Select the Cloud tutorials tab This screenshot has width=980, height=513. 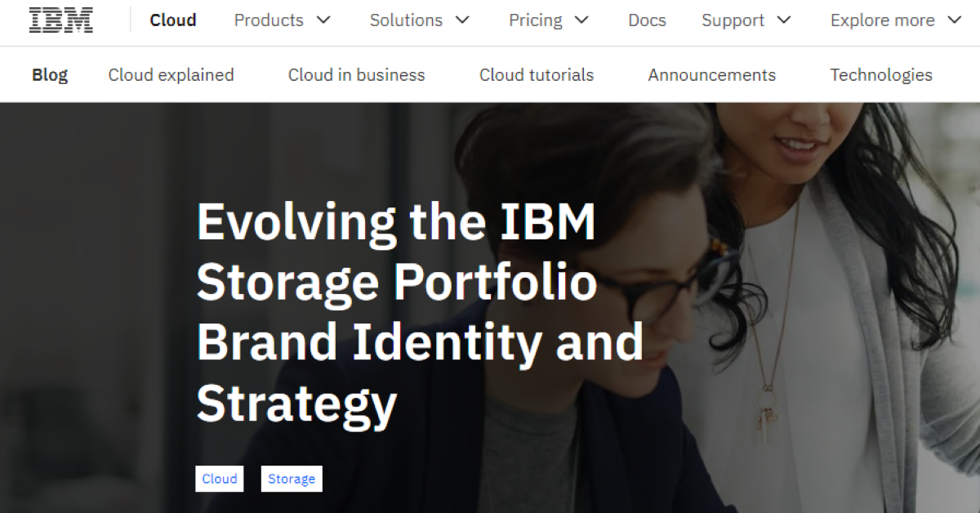537,75
